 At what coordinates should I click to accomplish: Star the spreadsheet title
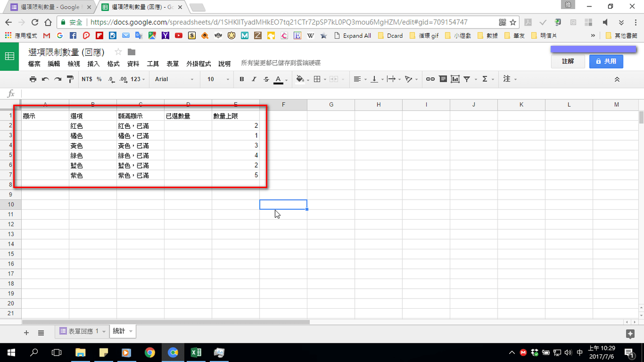(118, 52)
